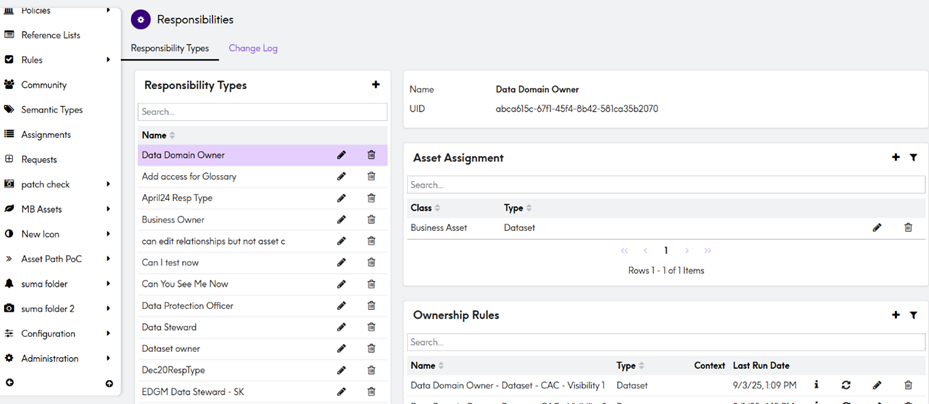The image size is (929, 404).
Task: Add a new Responsibility Type with plus icon
Action: (x=376, y=85)
